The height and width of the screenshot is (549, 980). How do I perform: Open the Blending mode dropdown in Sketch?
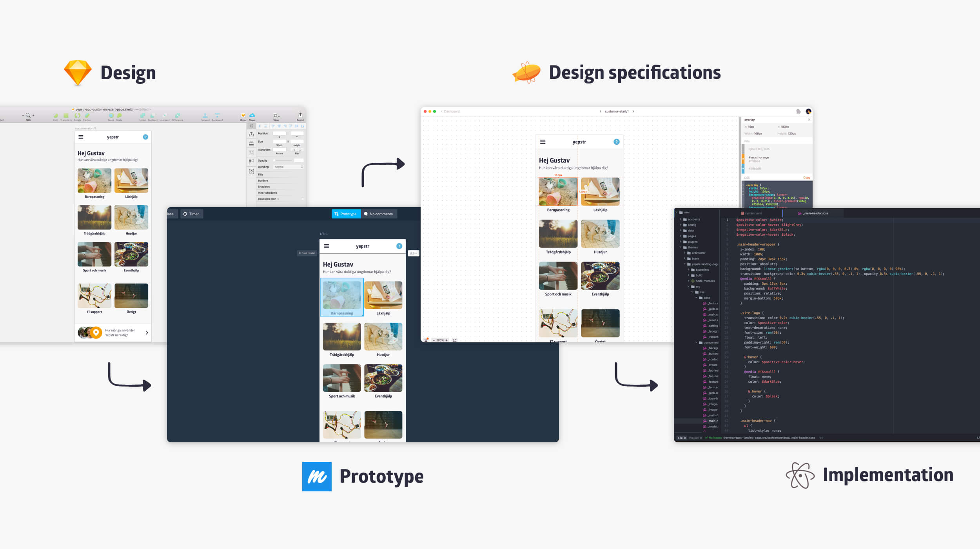[289, 167]
